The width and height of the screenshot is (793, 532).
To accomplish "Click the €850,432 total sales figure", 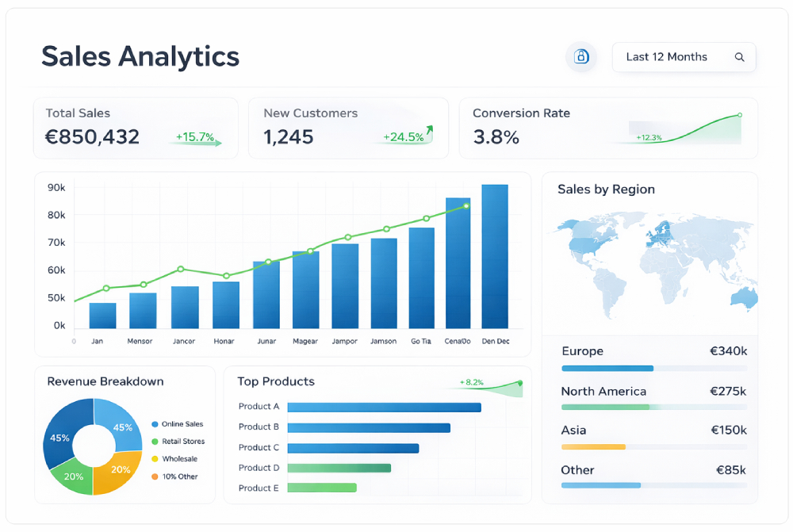I will point(92,137).
